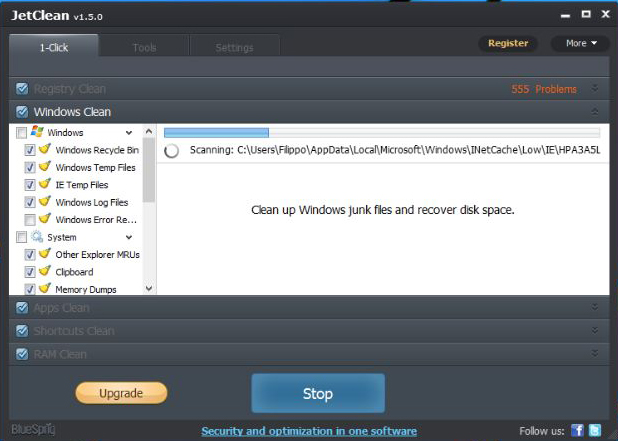Viewport: 618px width, 441px height.
Task: Click the Register button
Action: tap(508, 43)
